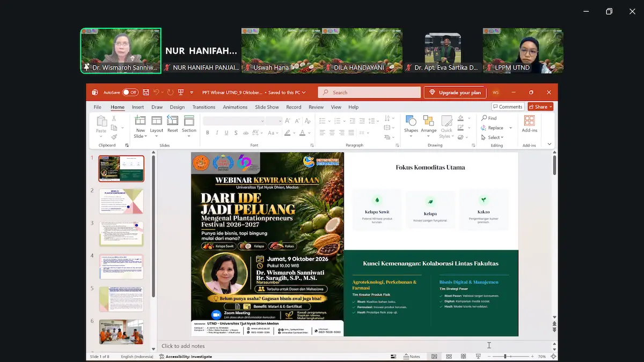644x362 pixels.
Task: Click the Cut scissors icon
Action: tap(114, 119)
